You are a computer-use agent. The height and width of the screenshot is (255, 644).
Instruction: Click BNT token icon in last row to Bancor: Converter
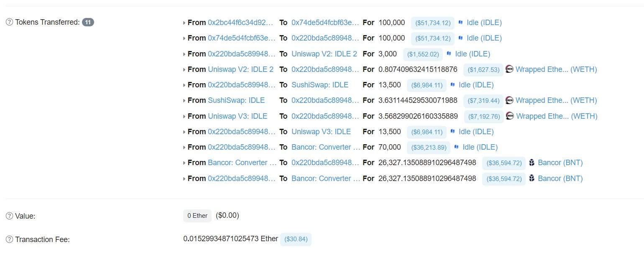point(532,178)
